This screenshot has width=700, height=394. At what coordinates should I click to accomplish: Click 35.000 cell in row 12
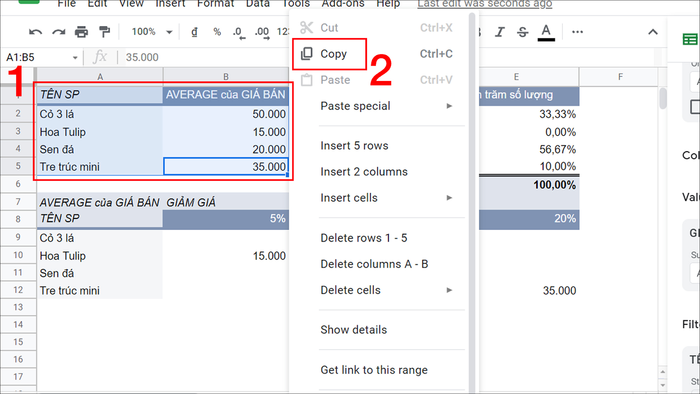coord(529,290)
